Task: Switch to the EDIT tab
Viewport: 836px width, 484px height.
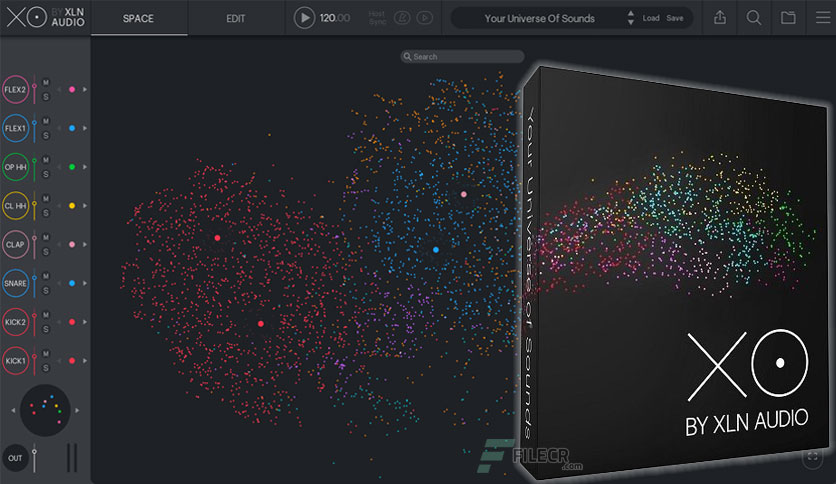Action: pyautogui.click(x=236, y=19)
